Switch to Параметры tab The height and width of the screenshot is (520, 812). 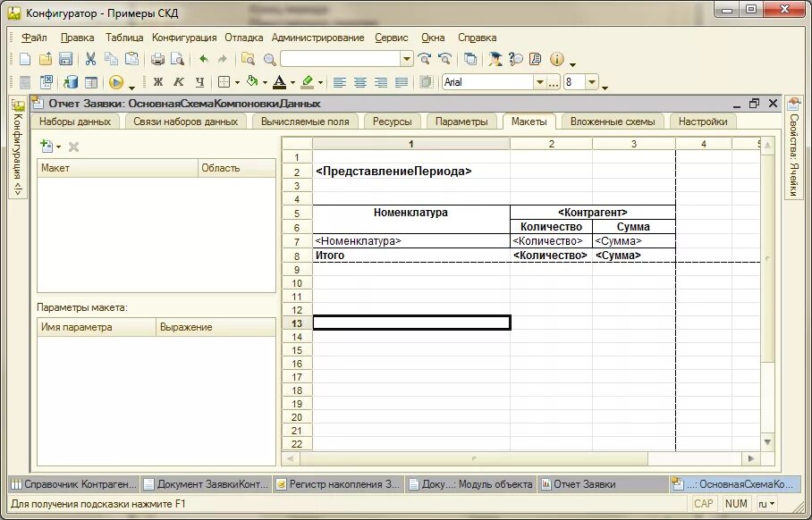(461, 122)
